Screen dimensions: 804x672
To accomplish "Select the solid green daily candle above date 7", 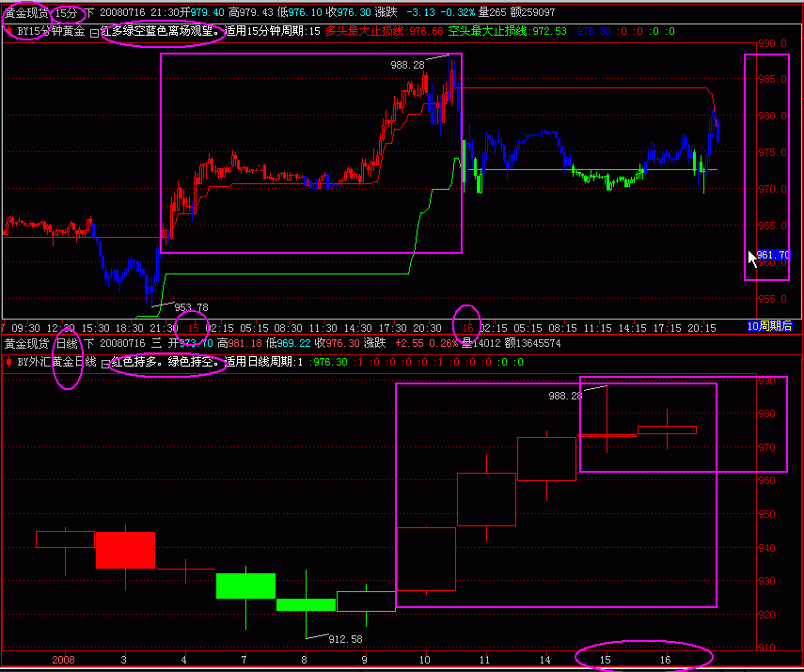I will (246, 586).
